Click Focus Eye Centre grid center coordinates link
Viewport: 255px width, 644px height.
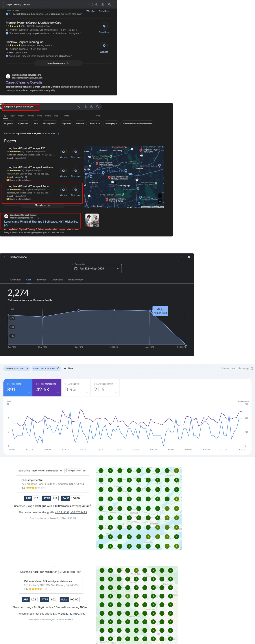(71, 512)
